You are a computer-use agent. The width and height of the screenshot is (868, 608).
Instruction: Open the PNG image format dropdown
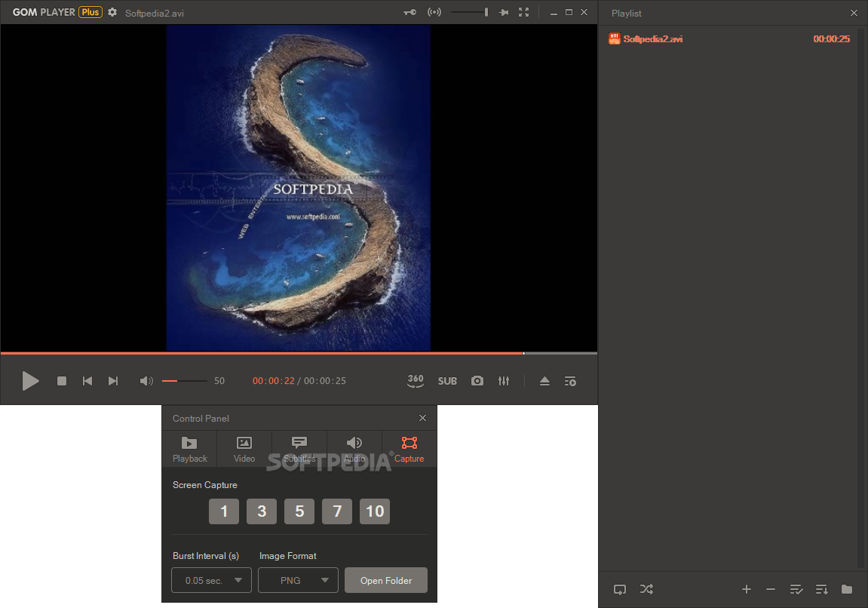click(299, 580)
